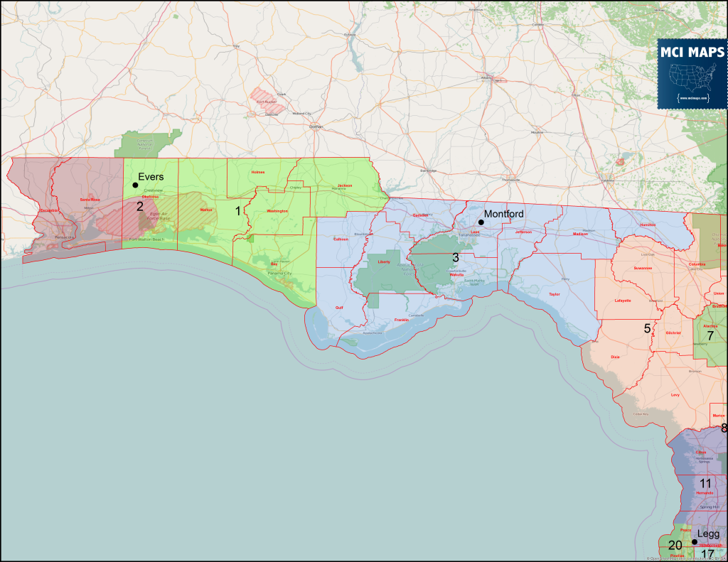Click the Escambia county label
Image resolution: width=728 pixels, height=562 pixels.
(x=49, y=211)
